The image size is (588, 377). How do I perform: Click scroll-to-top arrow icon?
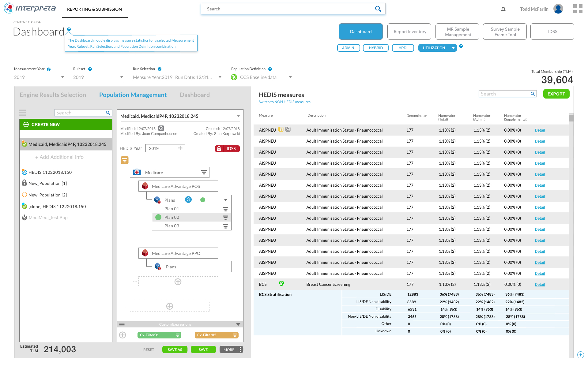click(580, 355)
